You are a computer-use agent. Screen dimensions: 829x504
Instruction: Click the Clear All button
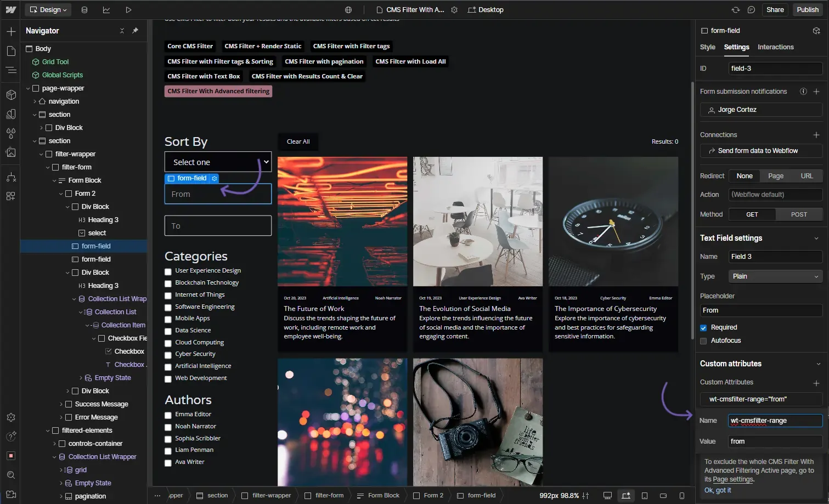[x=298, y=141]
